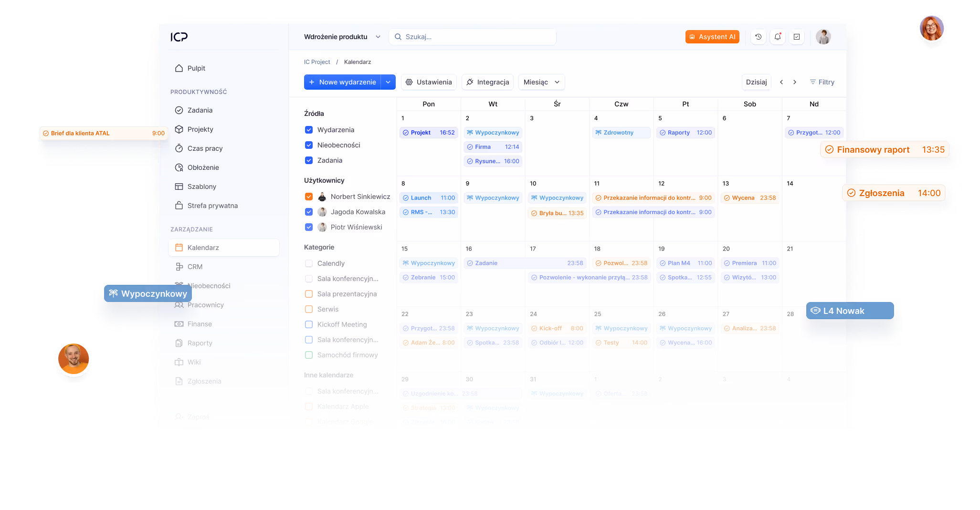Image resolution: width=980 pixels, height=510 pixels.
Task: Click the Finanse money icon
Action: (179, 324)
